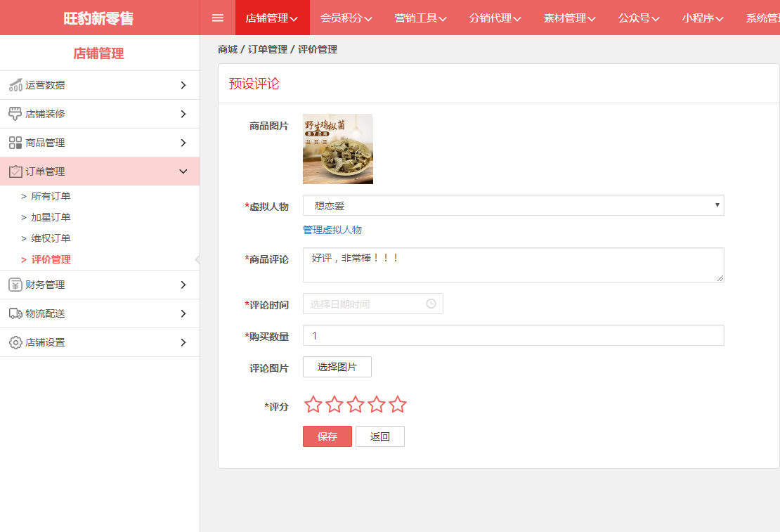Image resolution: width=780 pixels, height=532 pixels.
Task: Rate with the first star
Action: point(313,404)
